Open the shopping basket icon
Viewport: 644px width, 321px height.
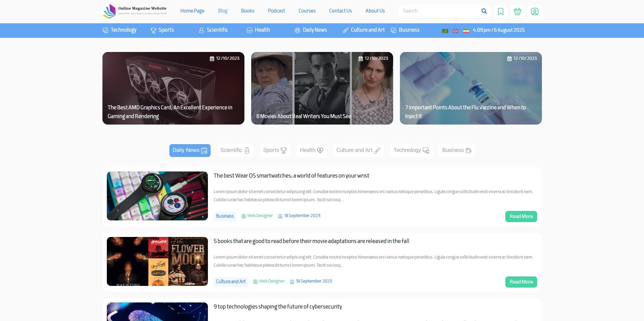tap(517, 11)
